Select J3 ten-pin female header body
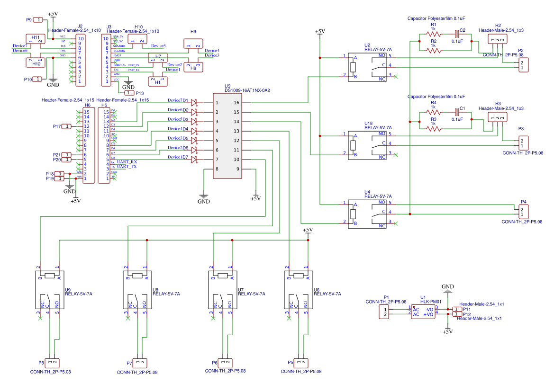The height and width of the screenshot is (392, 554). click(106, 60)
